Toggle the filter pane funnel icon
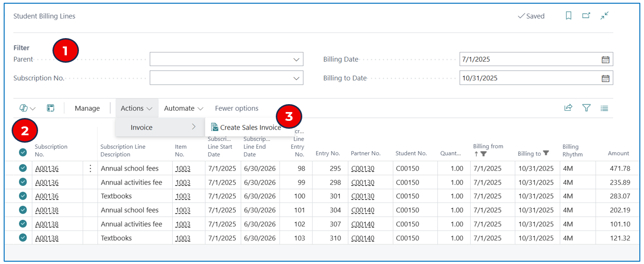Image resolution: width=644 pixels, height=264 pixels. pyautogui.click(x=586, y=108)
